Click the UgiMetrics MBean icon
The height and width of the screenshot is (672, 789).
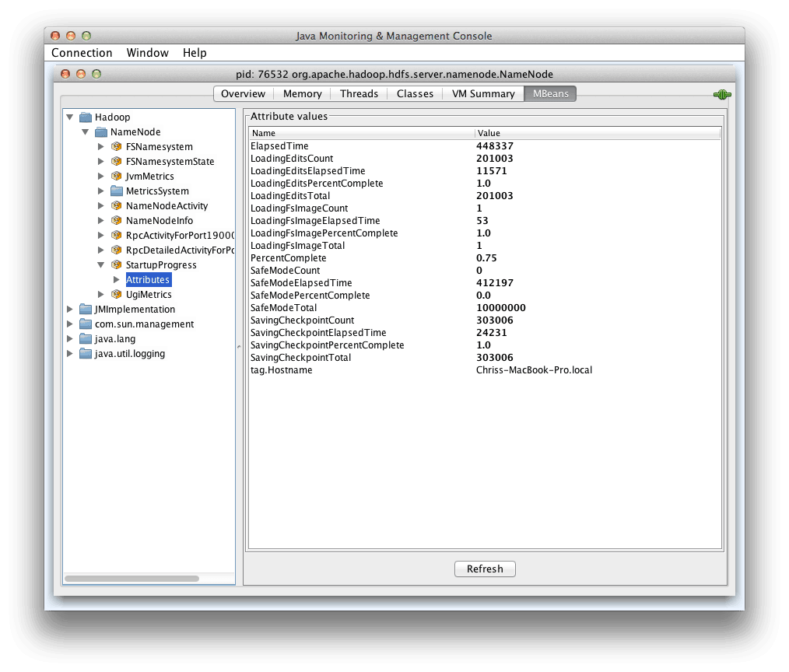(116, 294)
